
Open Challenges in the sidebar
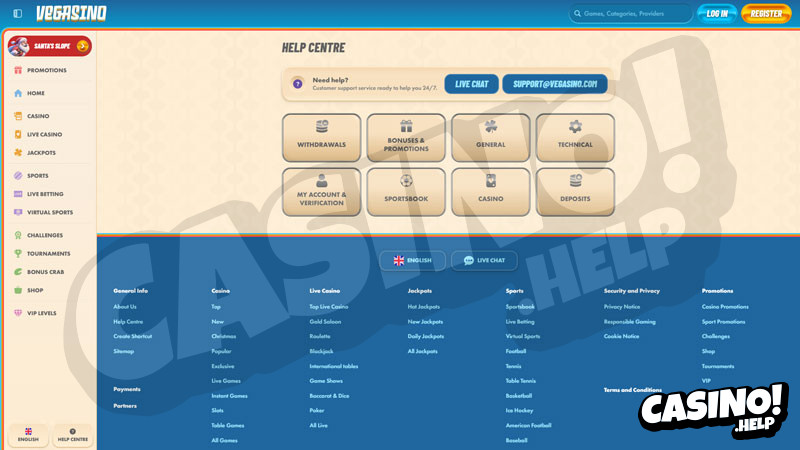click(x=39, y=235)
